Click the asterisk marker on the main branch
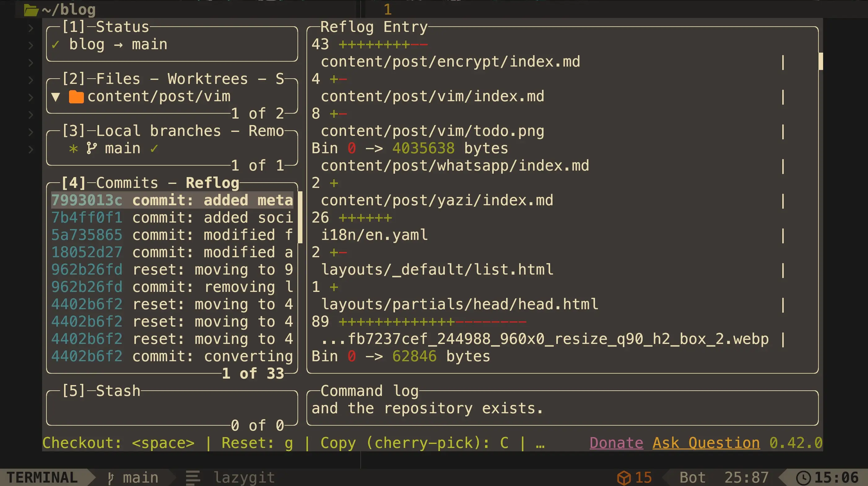 (x=73, y=149)
